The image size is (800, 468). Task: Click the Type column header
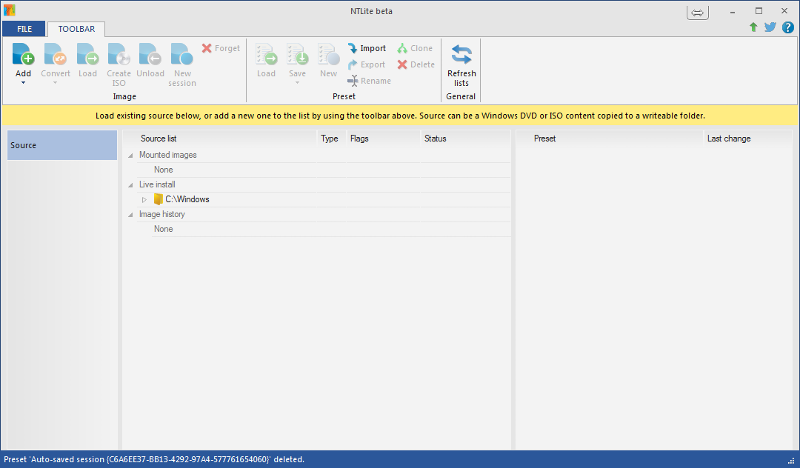330,138
